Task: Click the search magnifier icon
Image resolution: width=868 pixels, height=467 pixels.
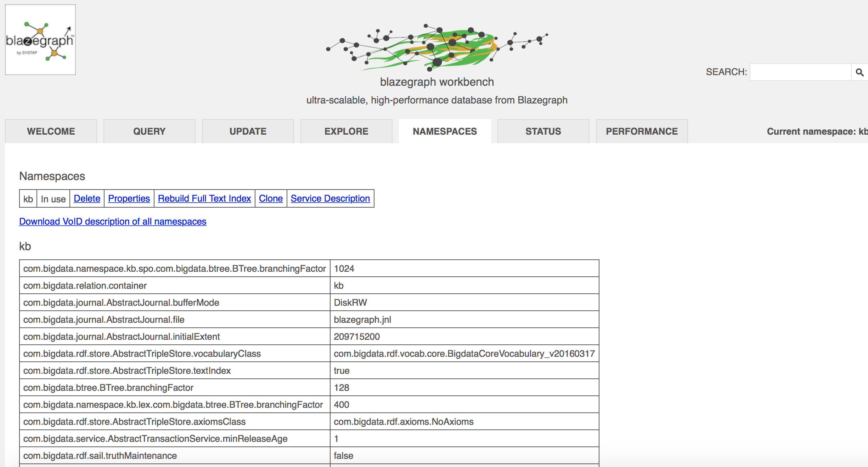Action: [x=859, y=72]
